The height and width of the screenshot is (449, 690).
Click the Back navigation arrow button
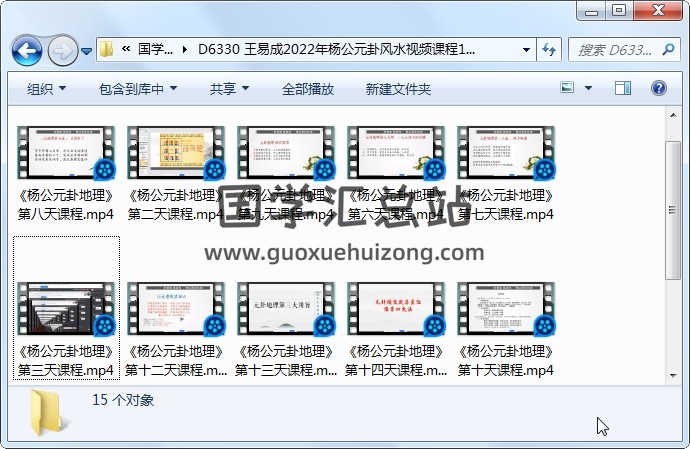pos(26,49)
